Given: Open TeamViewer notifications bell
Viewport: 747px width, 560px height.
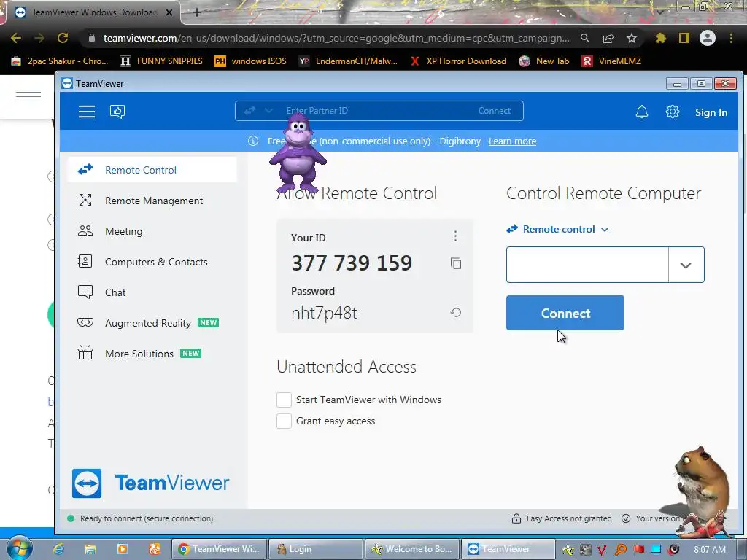Looking at the screenshot, I should pos(642,112).
